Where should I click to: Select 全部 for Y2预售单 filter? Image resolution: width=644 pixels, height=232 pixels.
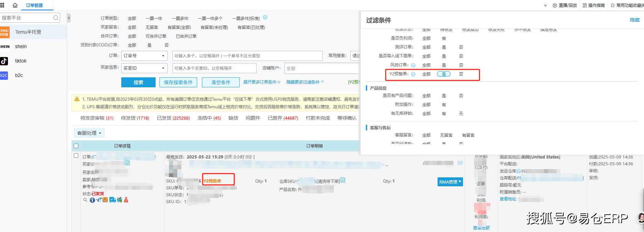click(x=426, y=74)
